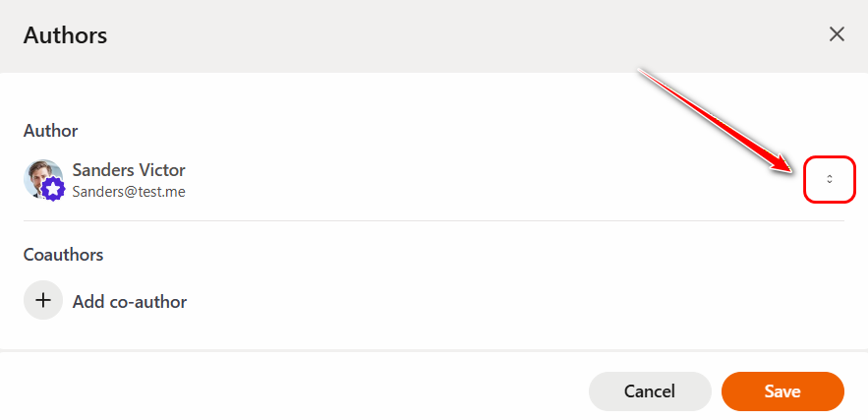Close the Authors dialog with the X
Screen dimensions: 868x420
point(837,34)
